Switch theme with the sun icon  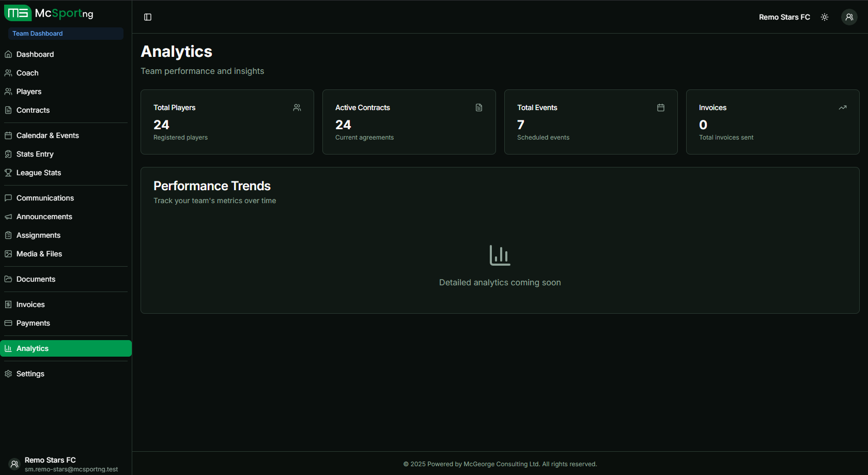[825, 17]
